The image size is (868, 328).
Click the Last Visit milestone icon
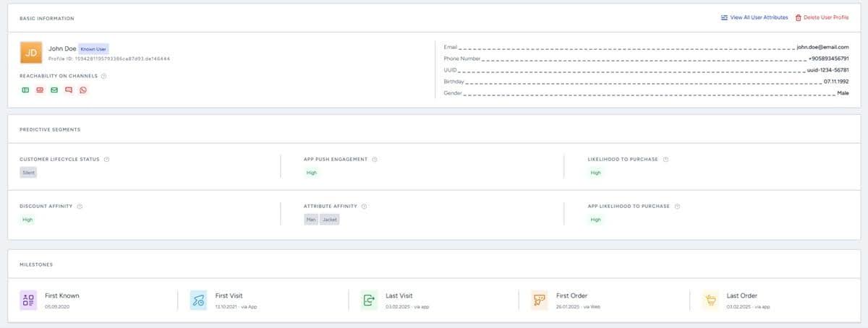[369, 300]
